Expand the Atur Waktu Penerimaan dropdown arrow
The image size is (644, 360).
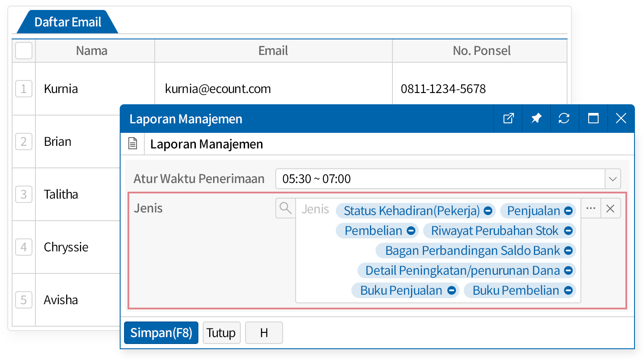click(612, 179)
